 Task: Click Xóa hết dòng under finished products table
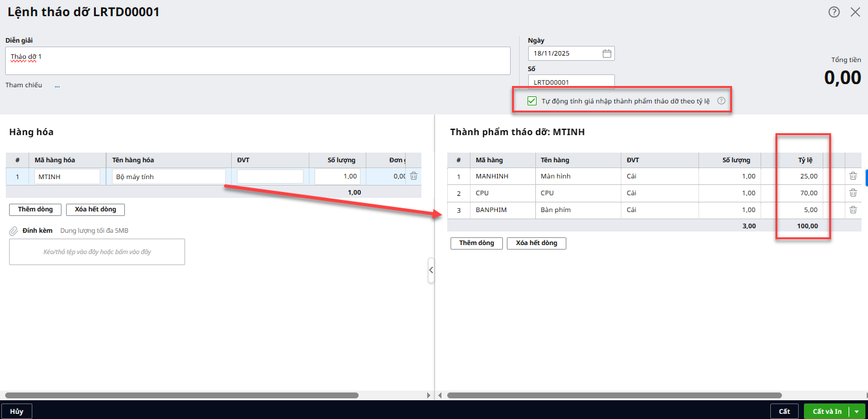coord(536,243)
